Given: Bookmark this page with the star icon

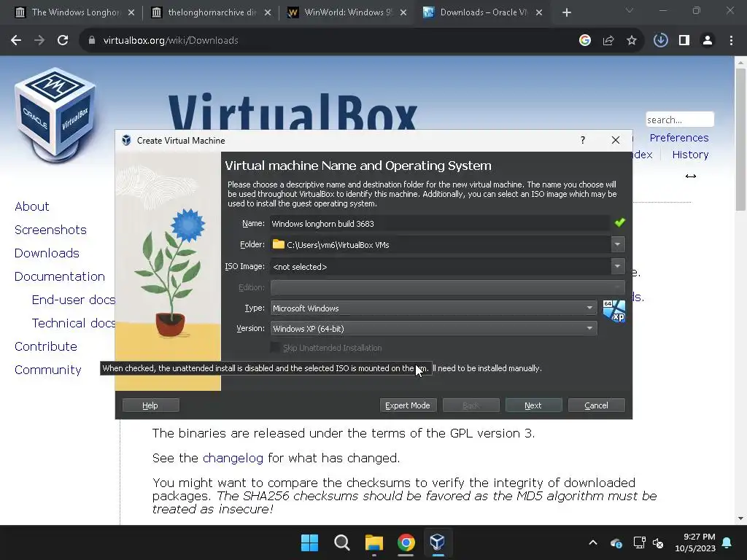Looking at the screenshot, I should [631, 41].
